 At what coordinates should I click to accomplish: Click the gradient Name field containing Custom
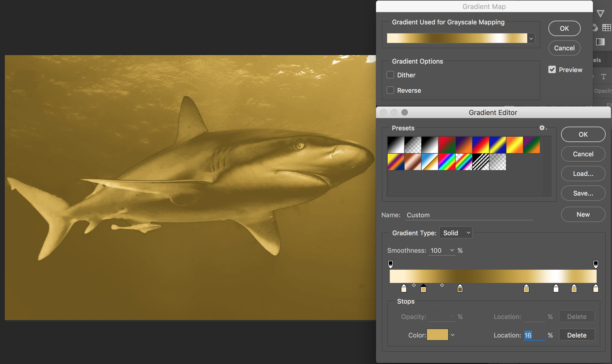click(469, 215)
